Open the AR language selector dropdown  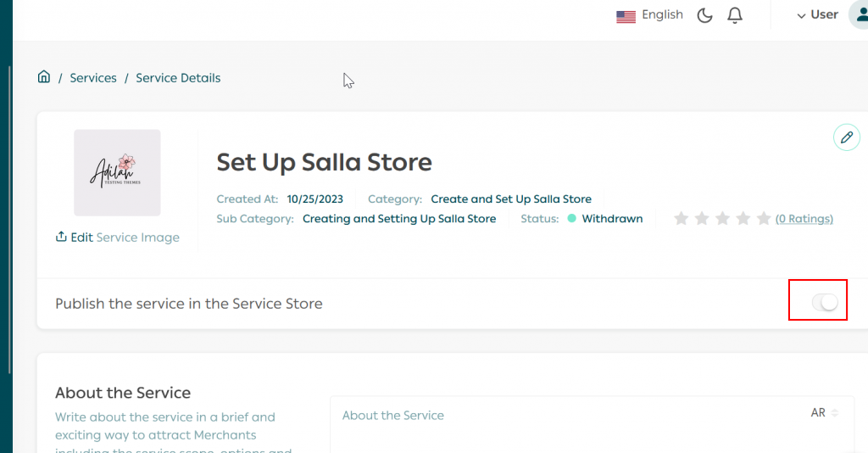(x=823, y=413)
